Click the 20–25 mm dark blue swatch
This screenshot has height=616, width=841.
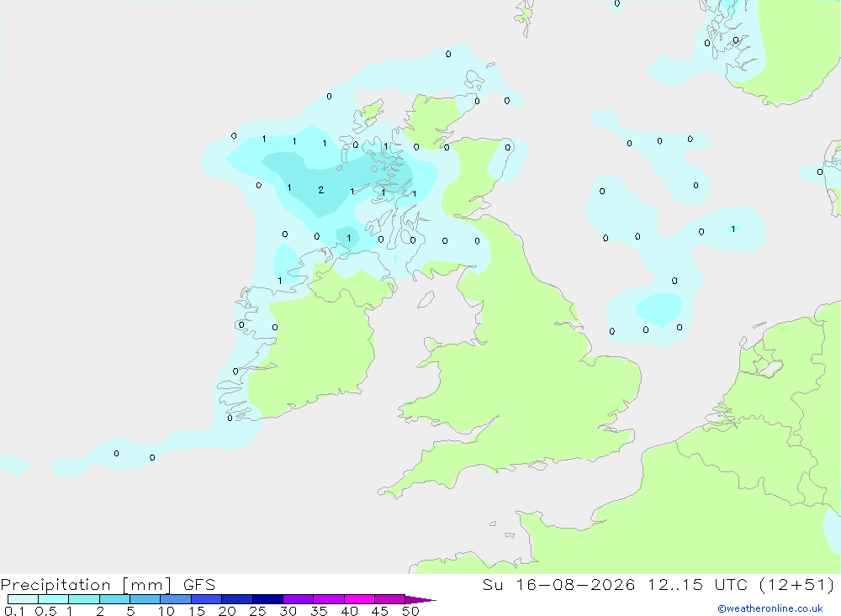click(237, 599)
